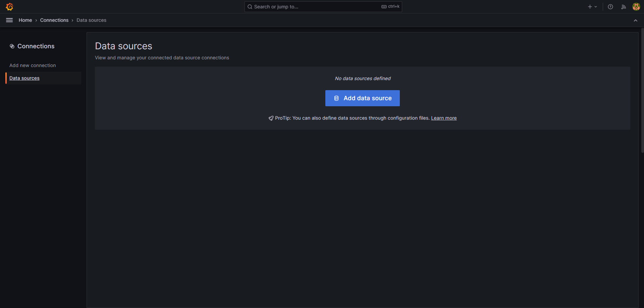Viewport: 644px width, 308px height.
Task: Expand the dropdown arrow next to plus
Action: click(596, 7)
